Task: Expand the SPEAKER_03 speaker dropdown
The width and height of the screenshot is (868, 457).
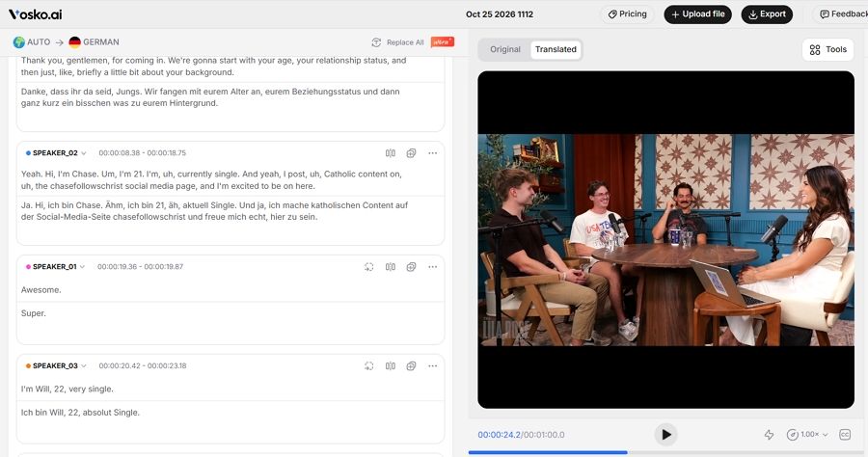Action: [x=84, y=365]
